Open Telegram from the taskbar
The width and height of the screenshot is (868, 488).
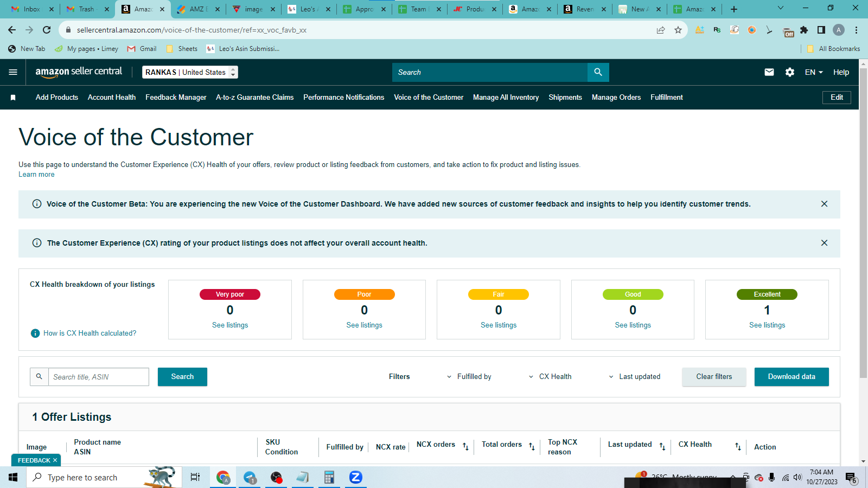point(250,477)
